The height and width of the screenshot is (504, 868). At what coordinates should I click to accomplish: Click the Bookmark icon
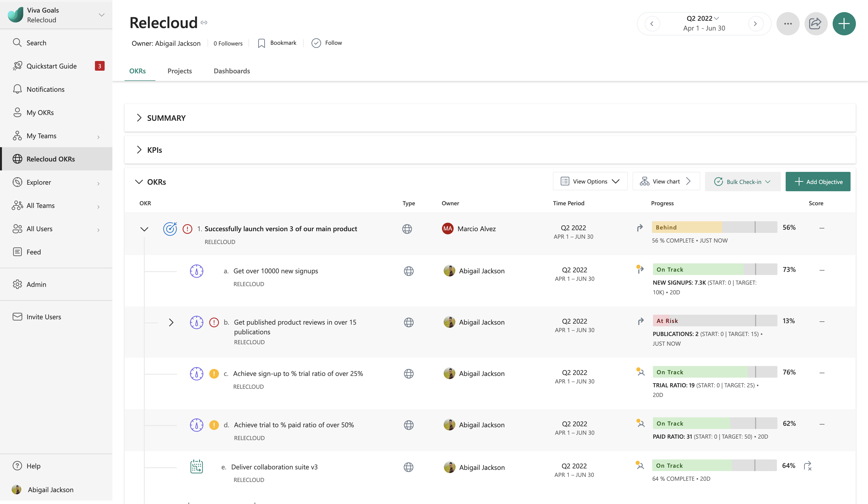coord(261,43)
